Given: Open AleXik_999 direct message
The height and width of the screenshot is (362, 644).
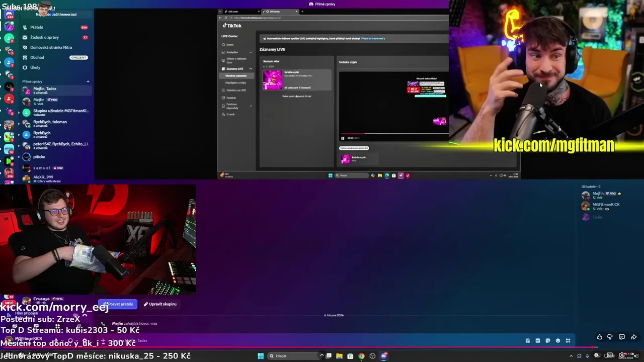Looking at the screenshot, I should coord(55,178).
